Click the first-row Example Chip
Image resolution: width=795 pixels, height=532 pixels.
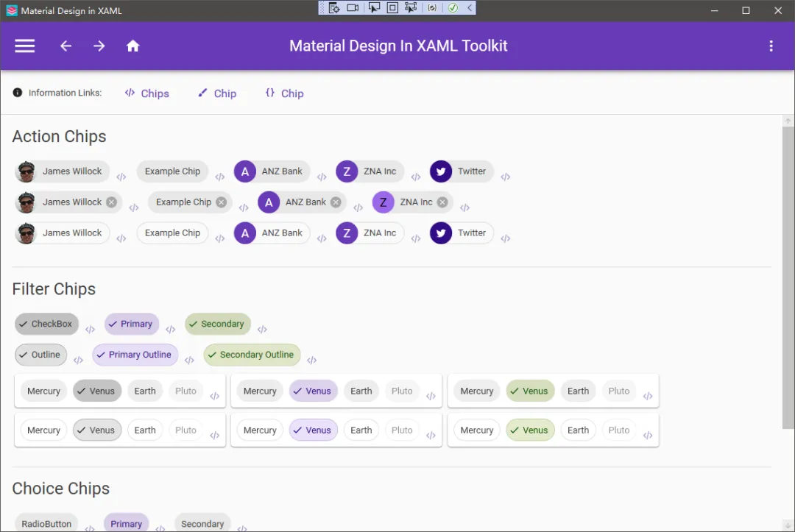172,171
